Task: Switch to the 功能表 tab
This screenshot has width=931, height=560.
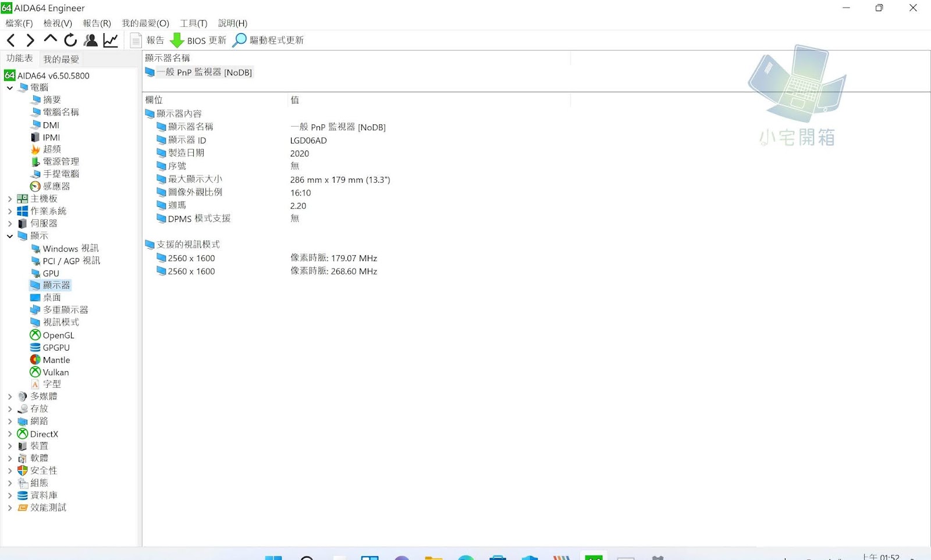Action: tap(20, 58)
